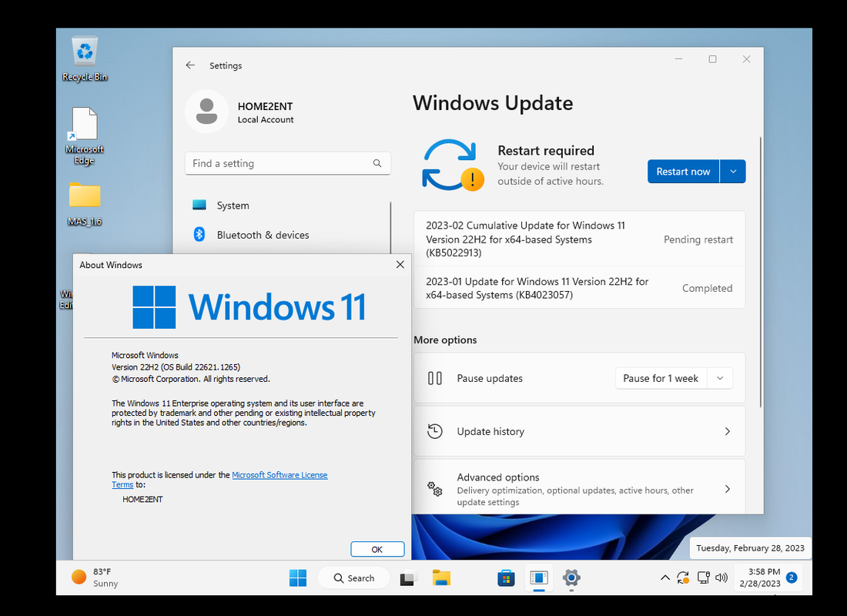Open Microsoft Store from the taskbar
This screenshot has height=616, width=847.
point(506,577)
